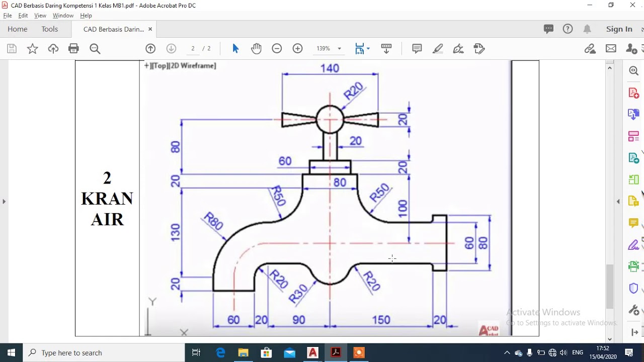The height and width of the screenshot is (362, 644).
Task: Switch to the Tools tab
Action: pos(50,29)
